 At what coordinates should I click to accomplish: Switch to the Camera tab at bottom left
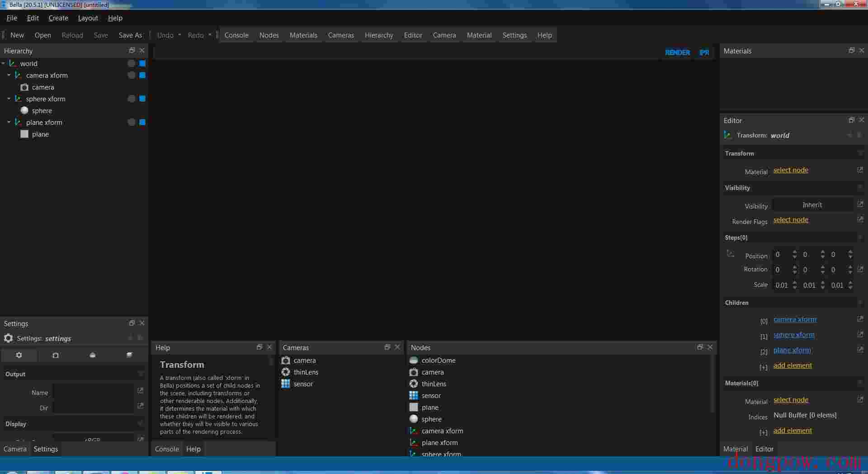[x=15, y=449]
